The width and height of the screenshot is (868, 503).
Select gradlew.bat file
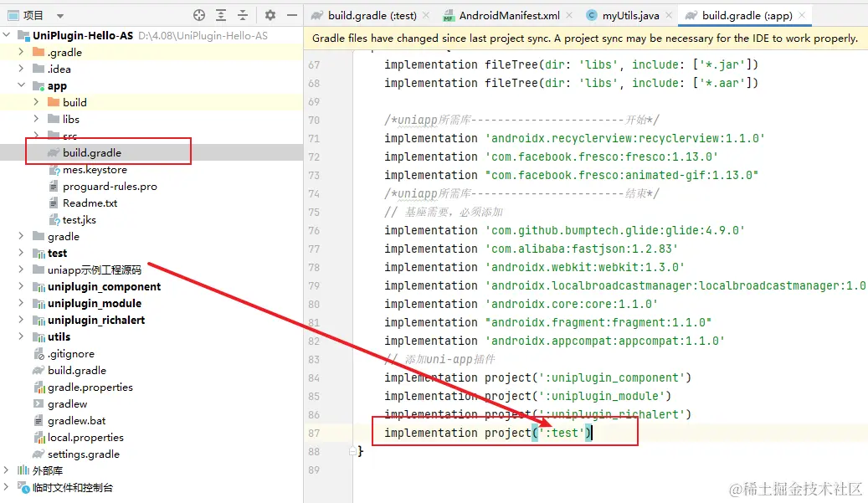point(76,420)
